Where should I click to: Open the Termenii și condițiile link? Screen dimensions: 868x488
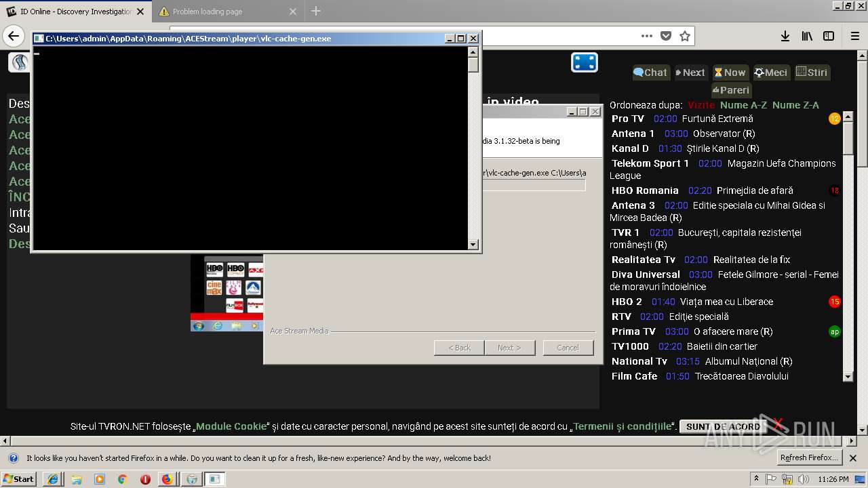622,426
